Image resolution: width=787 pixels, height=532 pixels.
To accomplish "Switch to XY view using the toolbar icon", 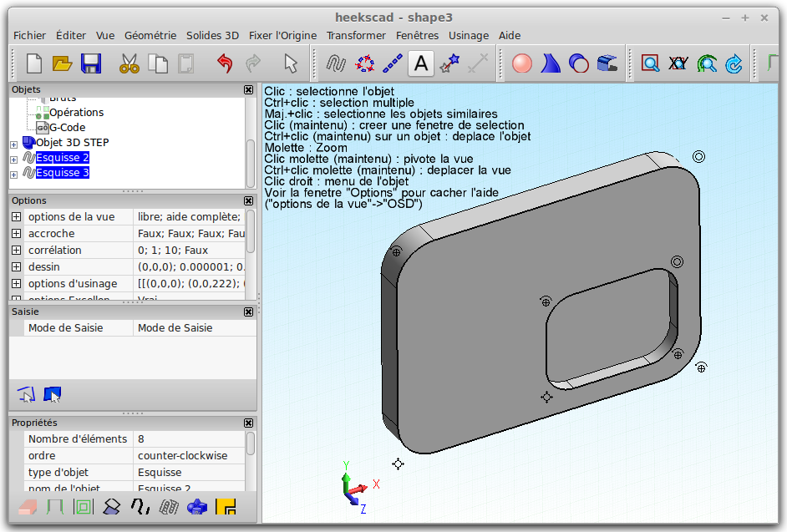I will [x=678, y=63].
